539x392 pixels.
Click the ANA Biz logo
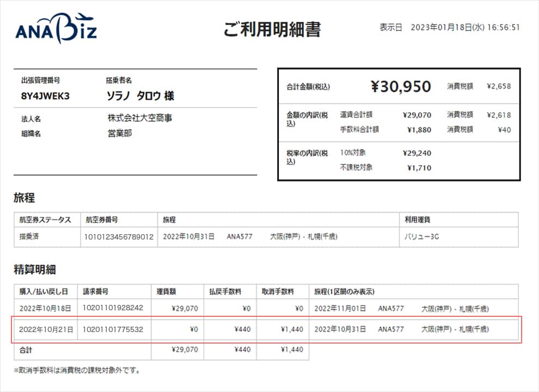pyautogui.click(x=56, y=30)
